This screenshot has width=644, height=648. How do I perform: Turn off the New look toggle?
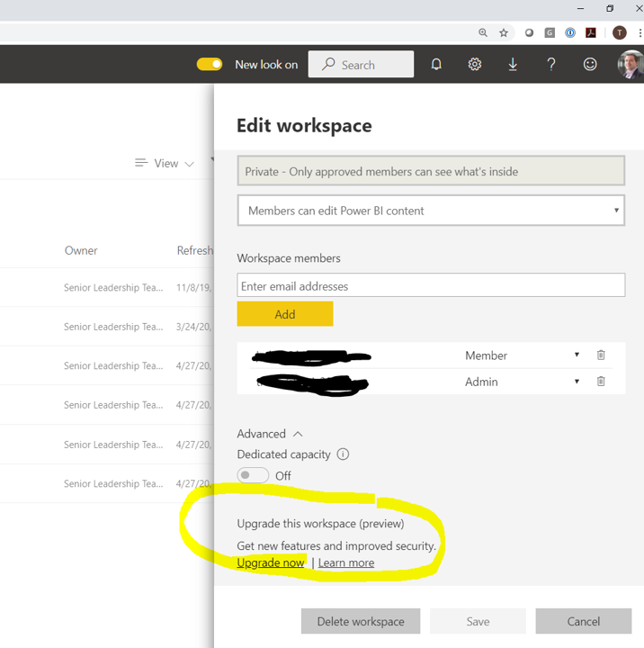point(210,65)
